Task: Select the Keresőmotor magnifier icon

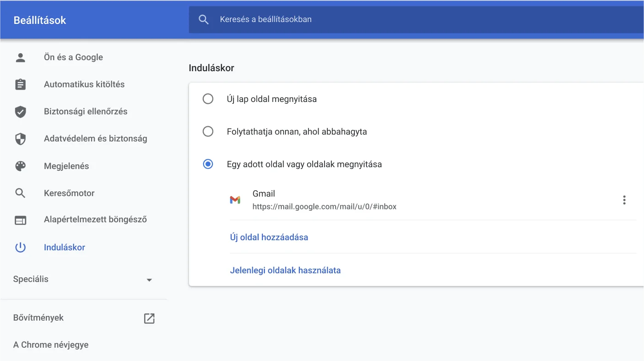Action: [x=20, y=193]
